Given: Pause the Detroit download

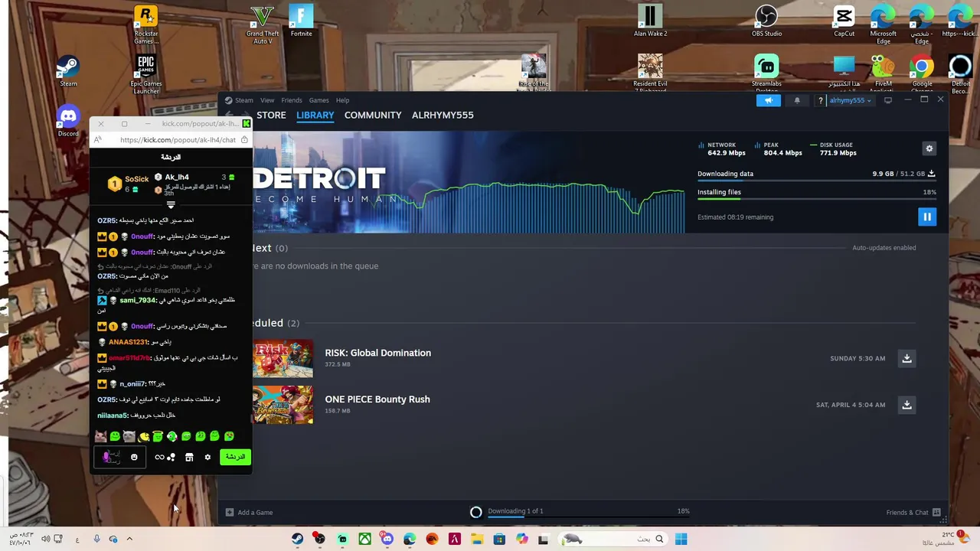Looking at the screenshot, I should (926, 217).
